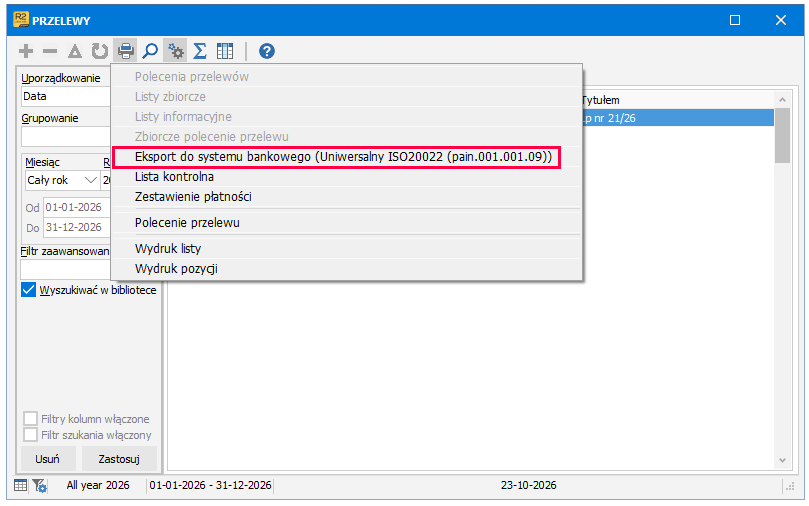The width and height of the screenshot is (809, 506).
Task: Click the filter settings icon in the status bar
Action: coord(39,485)
